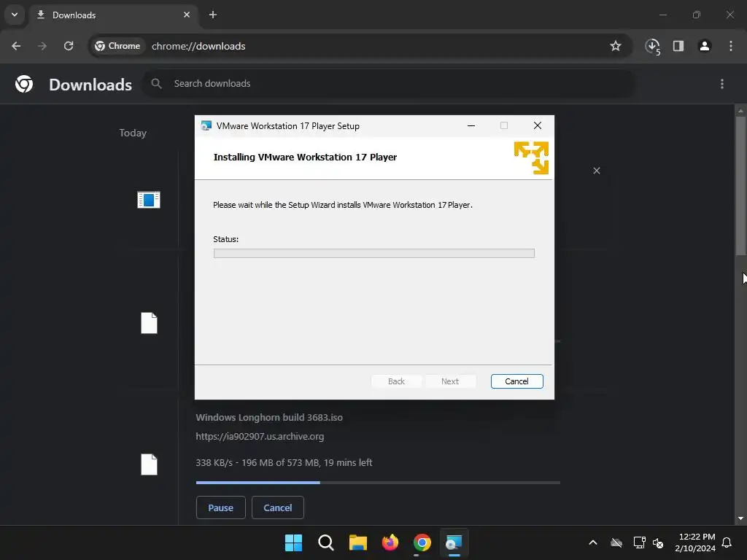Open the tab search dropdown
Screen dimensions: 747x560
(x=15, y=15)
